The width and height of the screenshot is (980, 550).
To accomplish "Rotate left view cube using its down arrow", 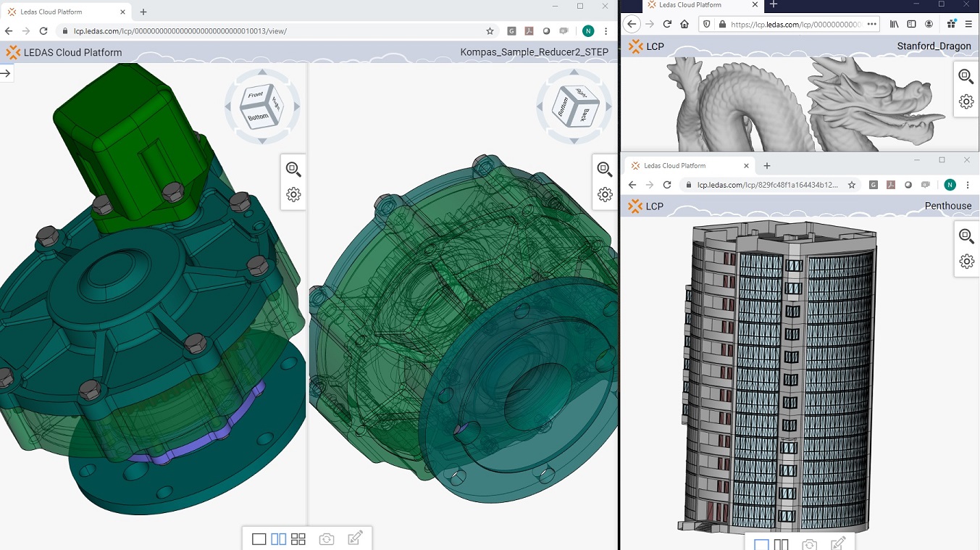I will (262, 140).
